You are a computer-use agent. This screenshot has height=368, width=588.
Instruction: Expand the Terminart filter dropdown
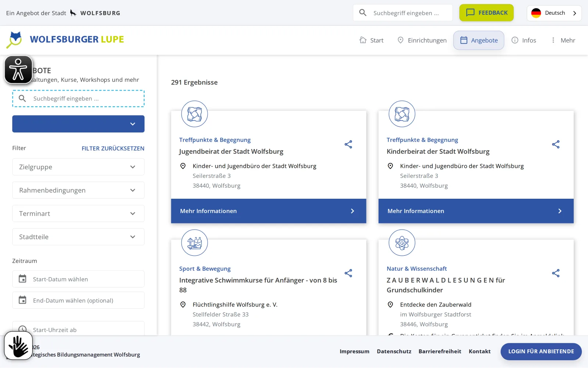[x=78, y=213]
